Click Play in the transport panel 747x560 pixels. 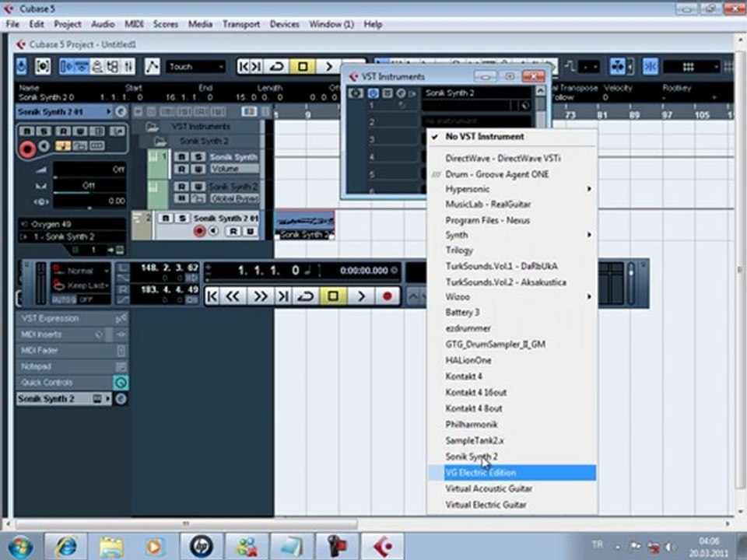point(361,296)
